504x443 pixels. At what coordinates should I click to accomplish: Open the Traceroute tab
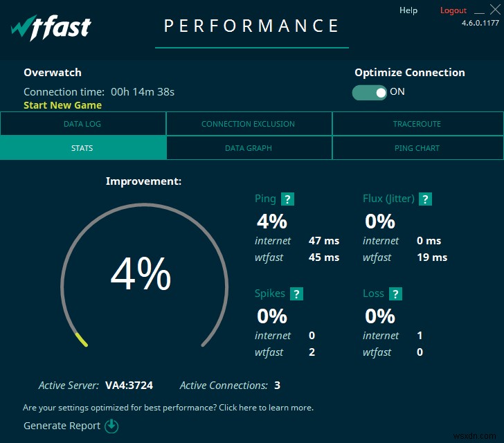pos(417,124)
